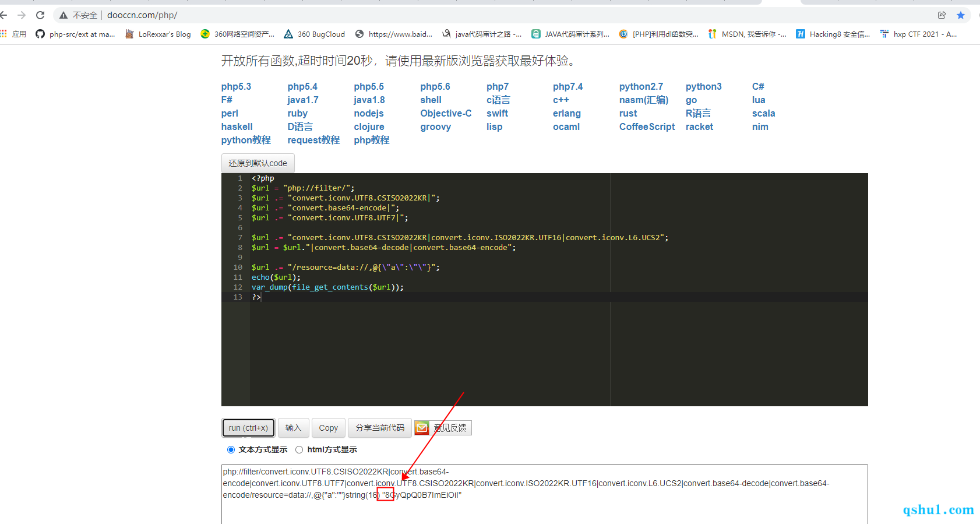Select the CoffeeScript link
Image resolution: width=980 pixels, height=524 pixels.
click(x=647, y=126)
